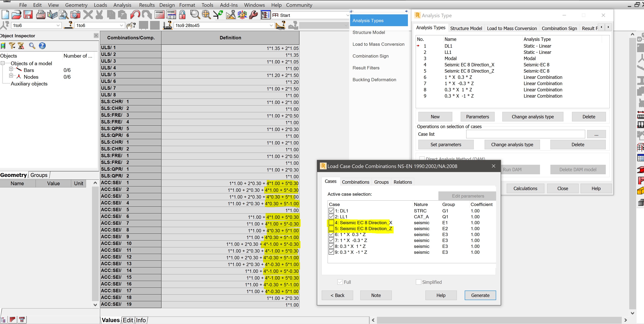Click the filter icon in Object Inspector
Viewport: 644px width, 324px height.
click(x=12, y=46)
